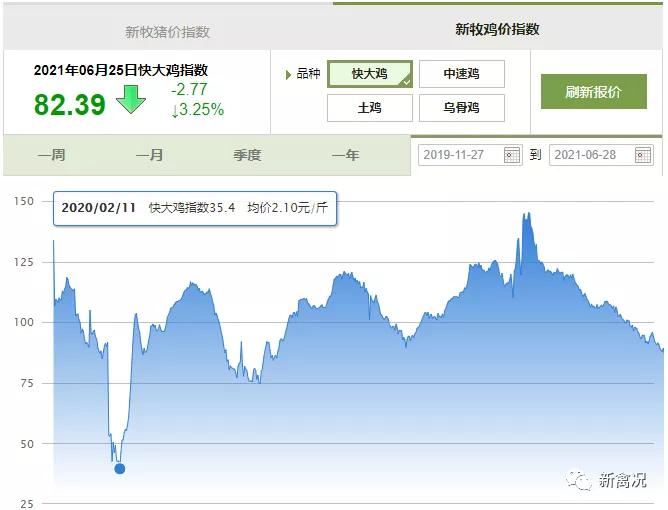Viewport: 668px width, 510px height.
Task: Select the 快大鸡 variety option
Action: 370,74
